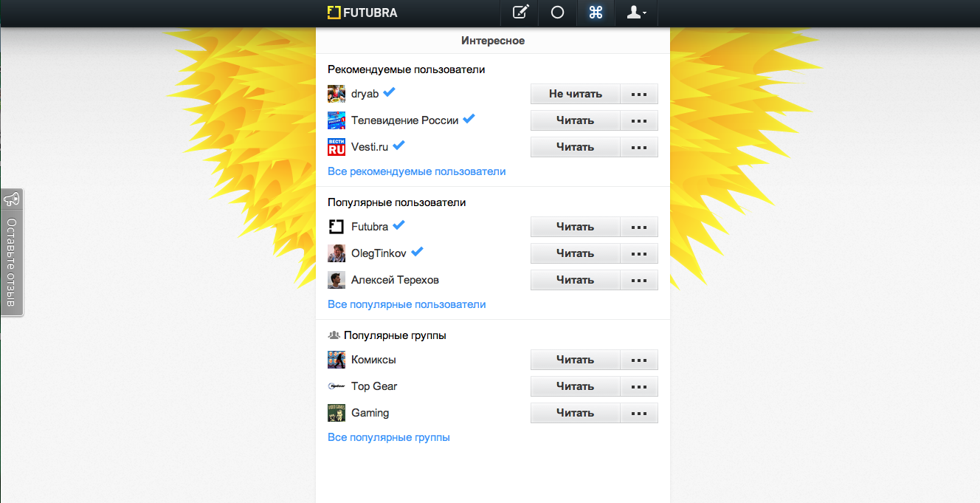Open the Vesti.ru avatar logo
This screenshot has height=503, width=980.
pos(337,147)
